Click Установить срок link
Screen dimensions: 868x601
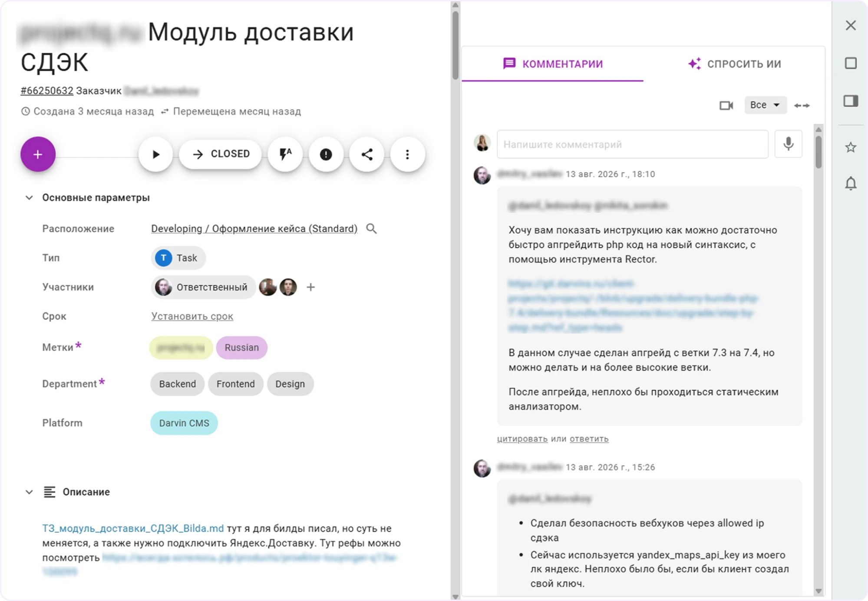pos(192,316)
